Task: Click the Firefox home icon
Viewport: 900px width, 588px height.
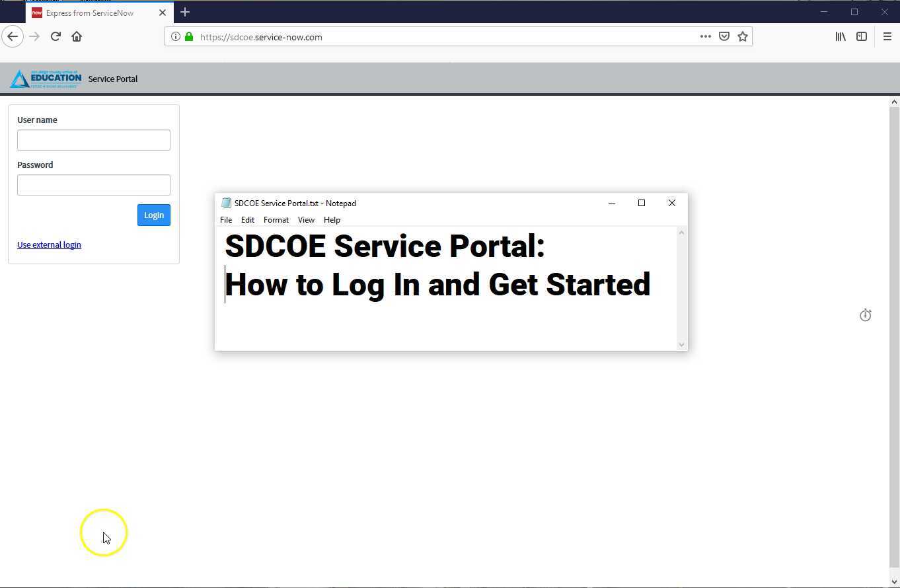Action: click(x=76, y=36)
